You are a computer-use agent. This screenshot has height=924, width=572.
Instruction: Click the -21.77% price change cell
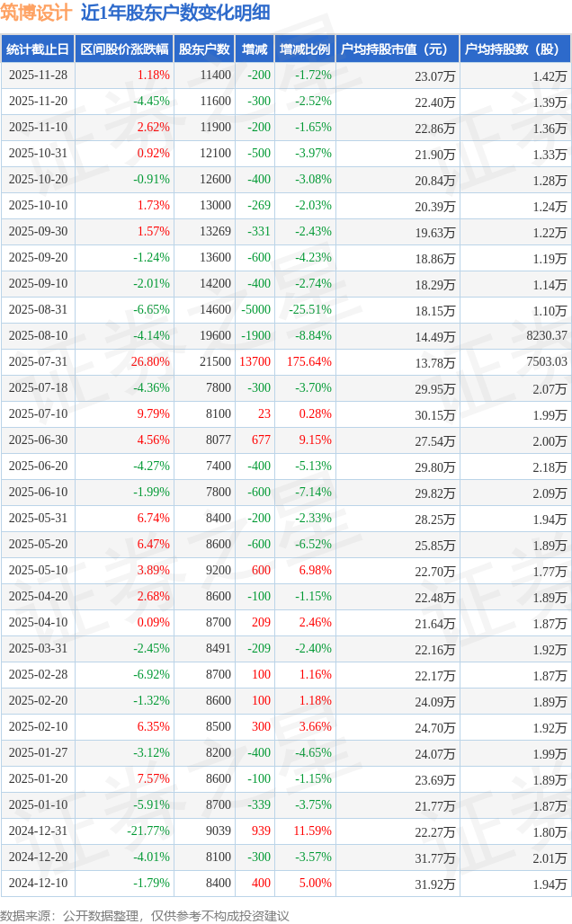click(x=148, y=831)
